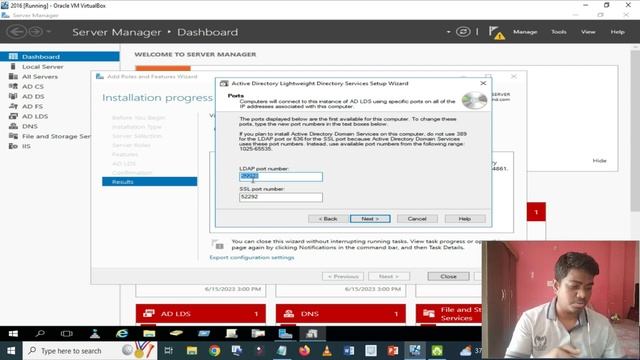
Task: Select the Results step in the wizard
Action: tap(149, 182)
